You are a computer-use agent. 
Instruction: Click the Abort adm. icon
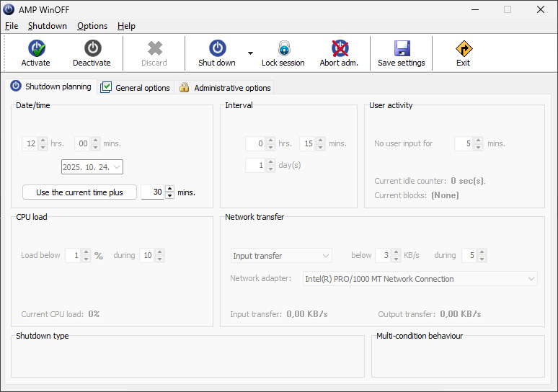pos(339,48)
